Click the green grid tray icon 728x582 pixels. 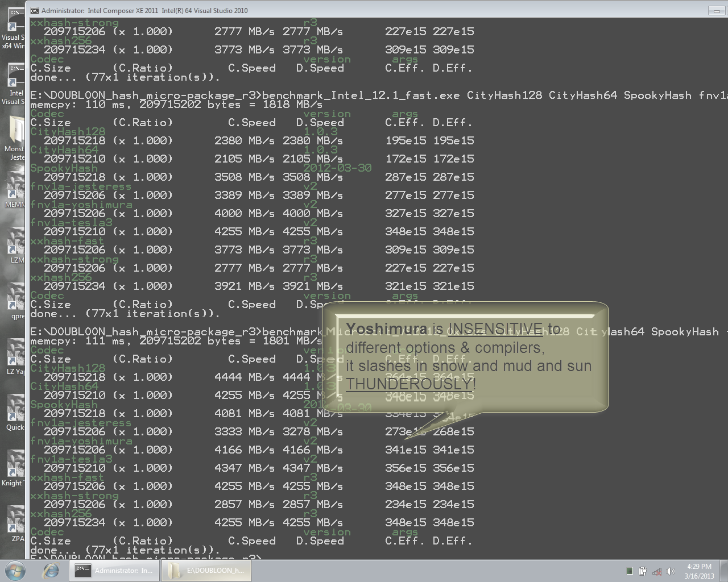pos(629,571)
